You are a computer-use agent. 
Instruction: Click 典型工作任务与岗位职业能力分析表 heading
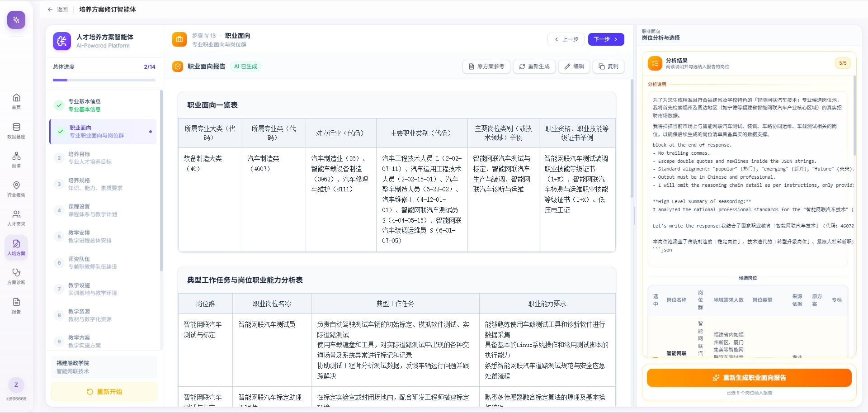click(x=245, y=280)
